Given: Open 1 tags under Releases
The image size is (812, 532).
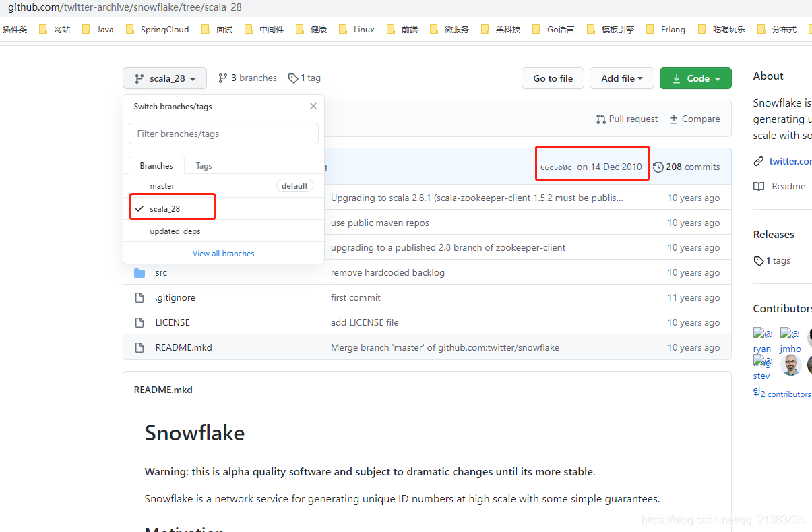Looking at the screenshot, I should (x=772, y=260).
